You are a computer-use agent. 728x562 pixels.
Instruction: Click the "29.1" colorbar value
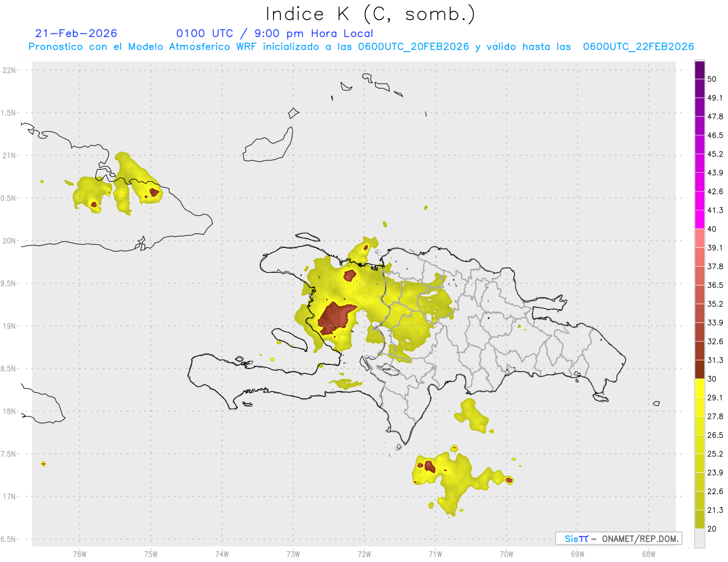(x=715, y=398)
